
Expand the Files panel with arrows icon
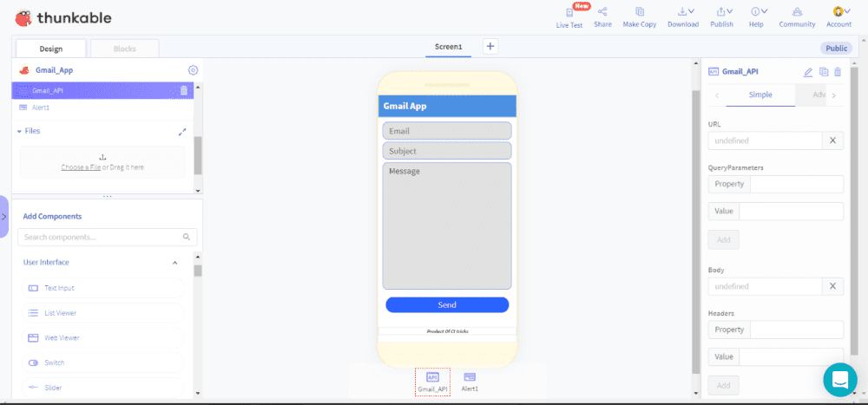point(182,132)
